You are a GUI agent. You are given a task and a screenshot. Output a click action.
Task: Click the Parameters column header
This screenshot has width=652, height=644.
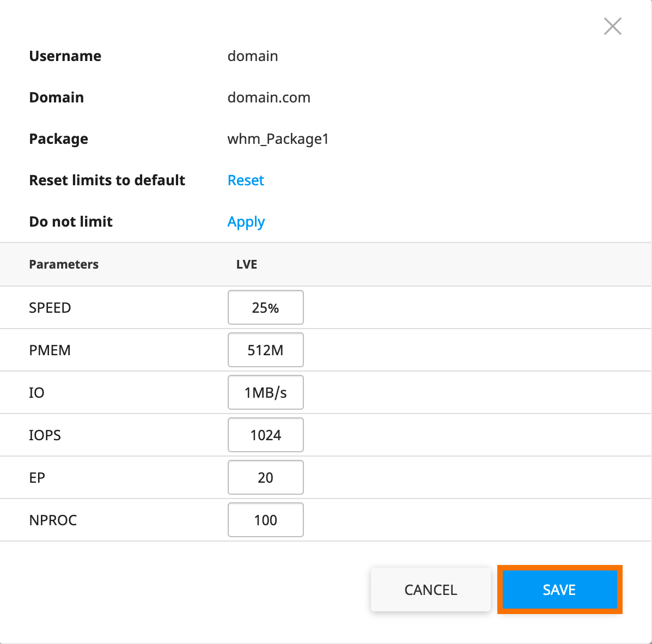pyautogui.click(x=64, y=264)
